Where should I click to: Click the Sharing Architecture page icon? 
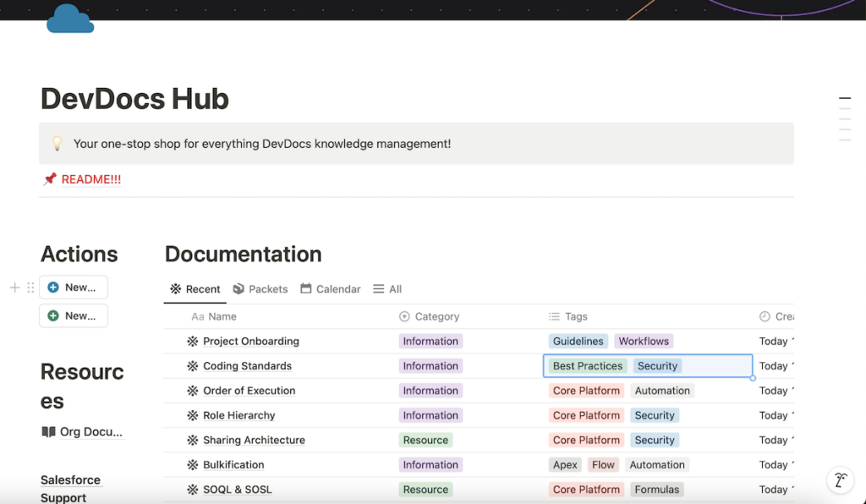tap(192, 440)
